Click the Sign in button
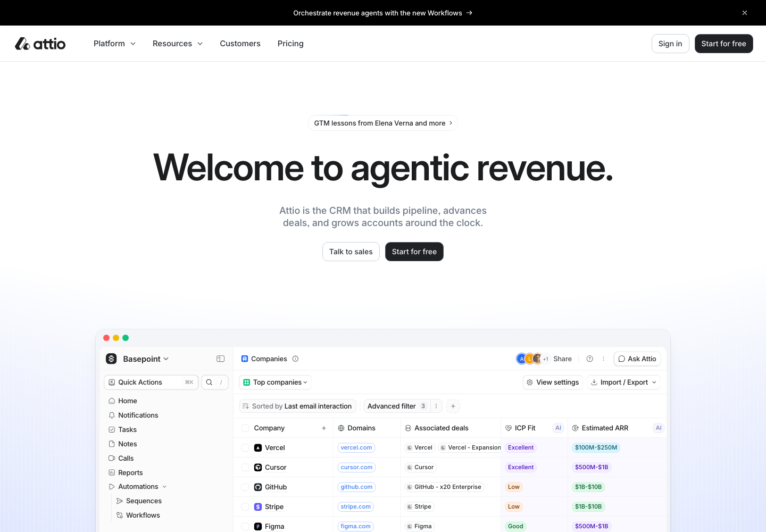This screenshot has height=532, width=766. (670, 44)
